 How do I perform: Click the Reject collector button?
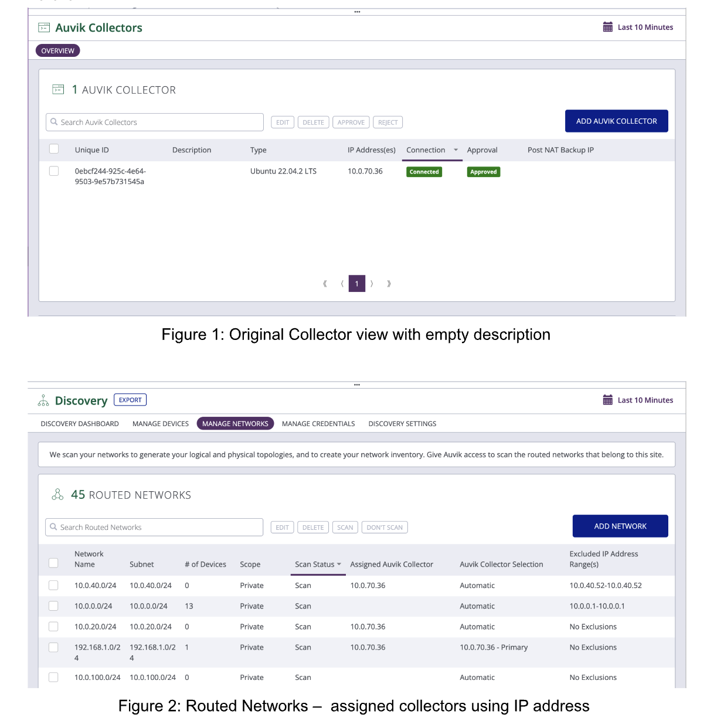388,122
